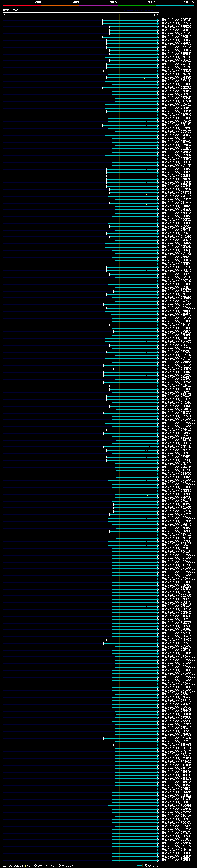This screenshot has width=197, height=868.
Task: Select hit label UniRef100_P41352
Action: click(x=177, y=799)
